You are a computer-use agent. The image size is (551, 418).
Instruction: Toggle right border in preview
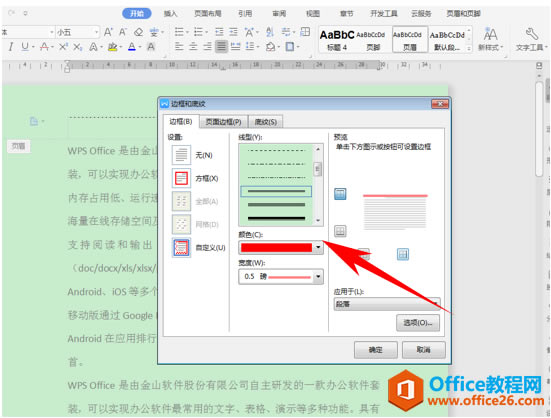coord(403,254)
